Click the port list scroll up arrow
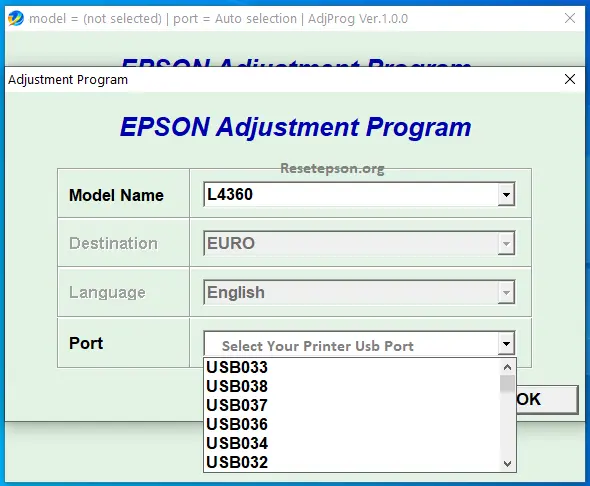The width and height of the screenshot is (590, 486). (507, 367)
